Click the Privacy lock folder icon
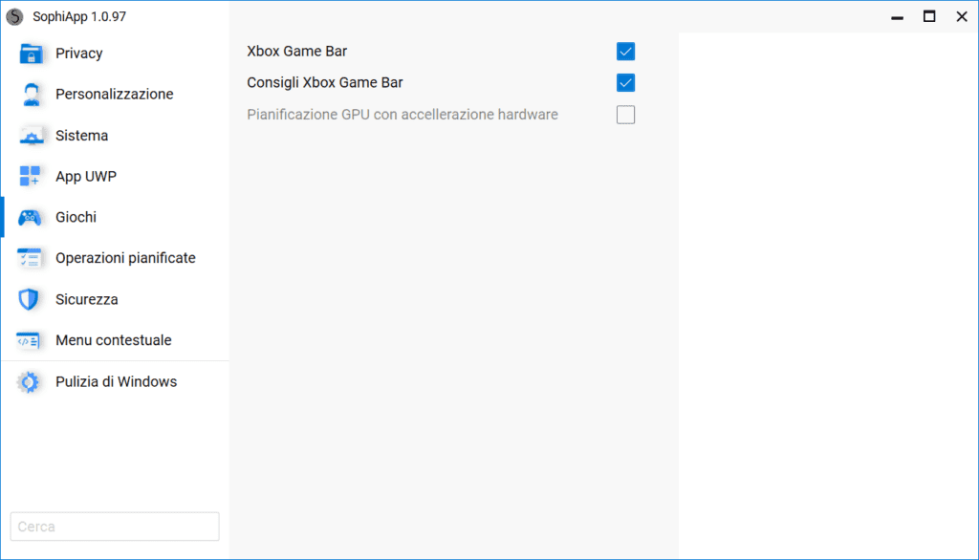This screenshot has height=560, width=979. [x=31, y=54]
